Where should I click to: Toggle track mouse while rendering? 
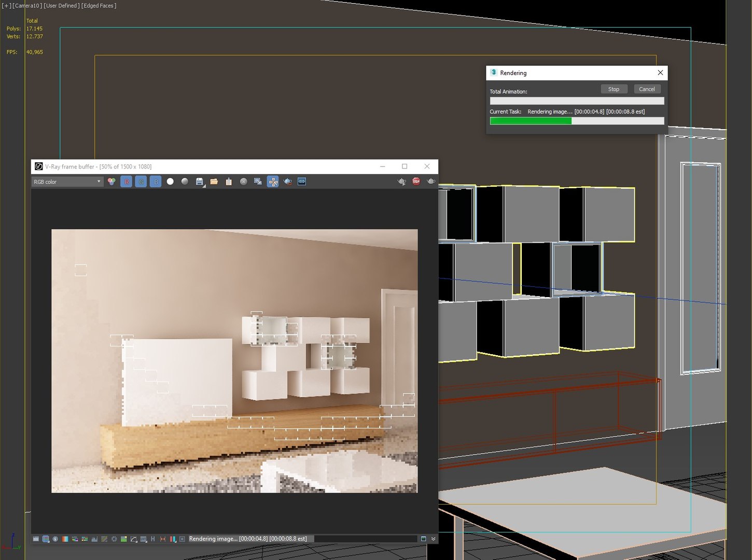coord(273,181)
